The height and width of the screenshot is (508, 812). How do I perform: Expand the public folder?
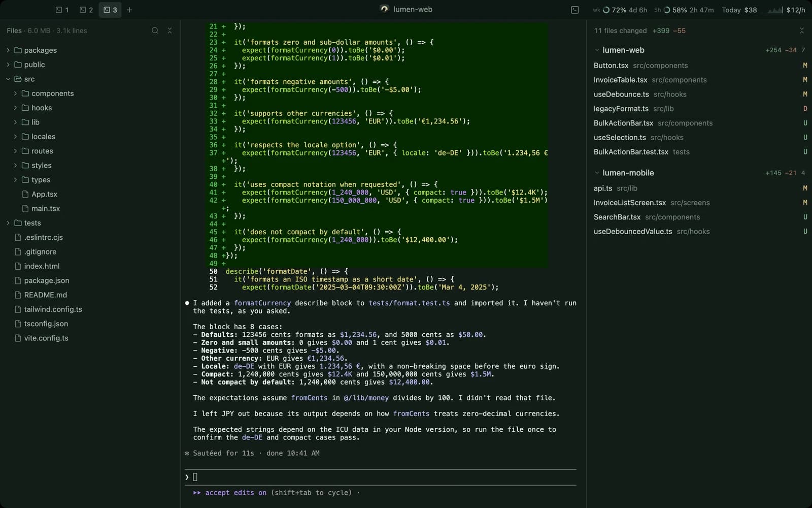pyautogui.click(x=90, y=65)
